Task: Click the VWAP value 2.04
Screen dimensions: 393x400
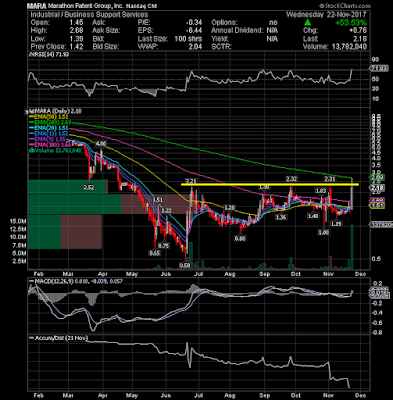Action: pos(195,47)
